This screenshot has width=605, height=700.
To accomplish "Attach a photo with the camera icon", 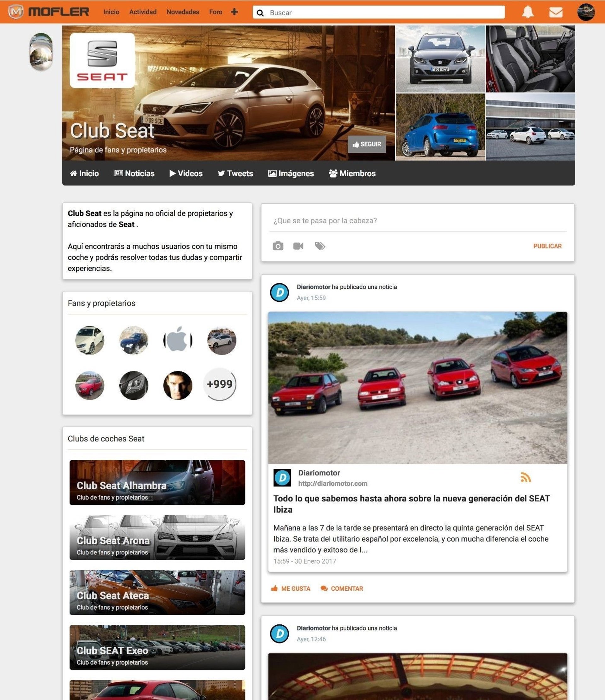I will coord(278,246).
